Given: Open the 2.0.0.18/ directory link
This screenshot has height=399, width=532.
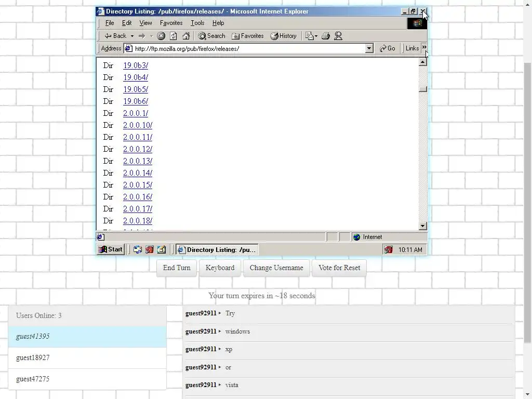Looking at the screenshot, I should point(137,221).
